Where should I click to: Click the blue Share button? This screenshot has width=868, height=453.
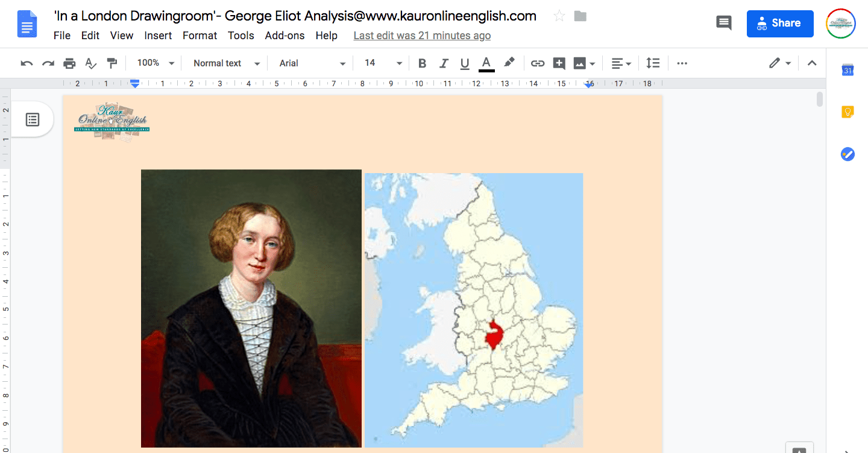[x=780, y=24]
